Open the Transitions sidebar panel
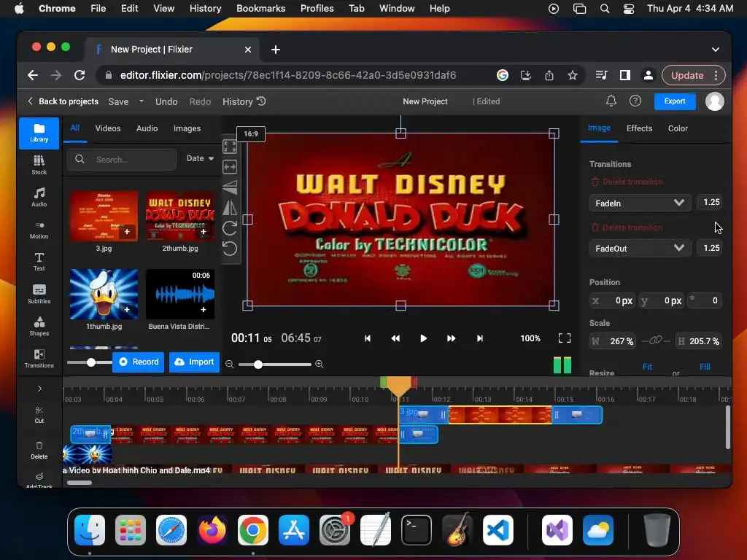This screenshot has height=560, width=747. tap(39, 358)
